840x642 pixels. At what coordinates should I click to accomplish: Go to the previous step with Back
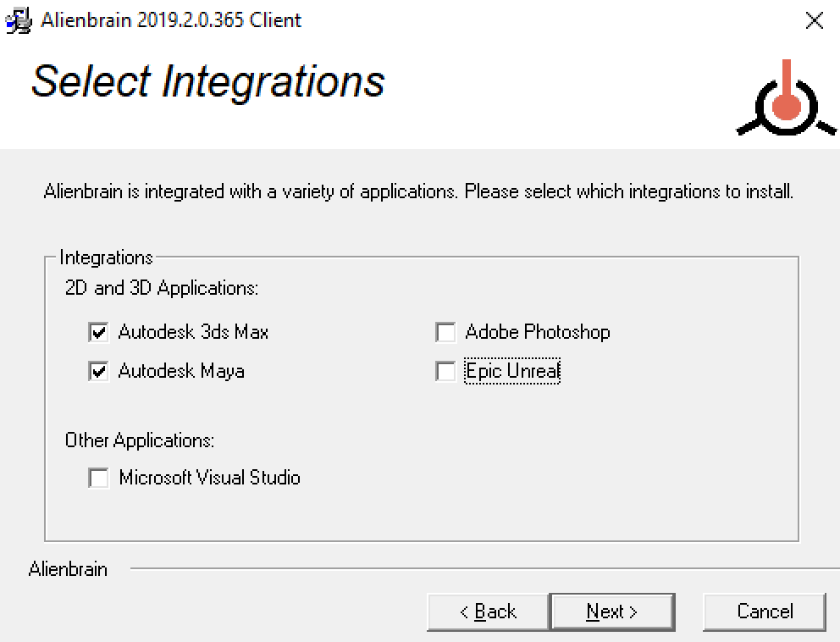488,612
